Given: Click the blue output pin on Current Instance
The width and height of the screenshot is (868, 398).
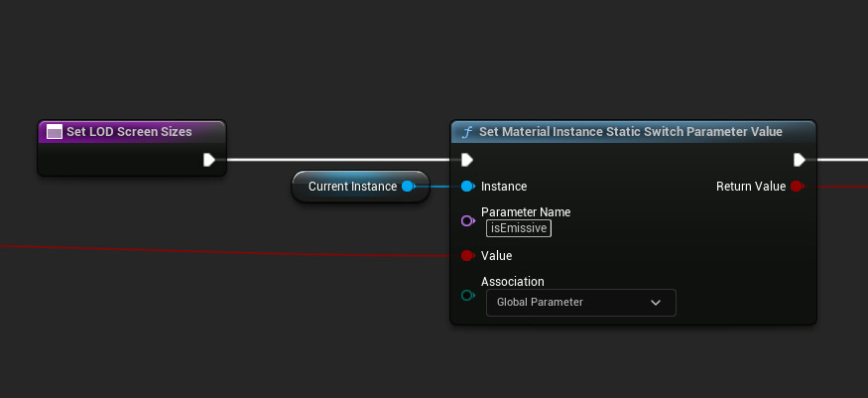Looking at the screenshot, I should [x=409, y=187].
